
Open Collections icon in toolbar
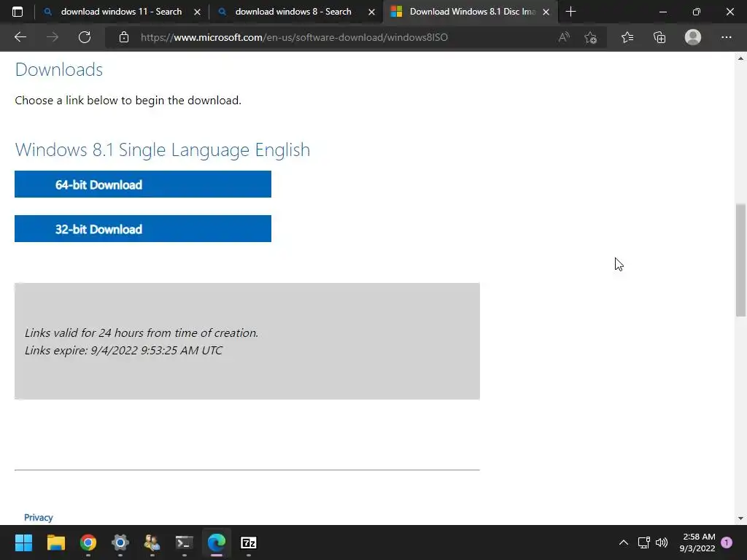(x=659, y=37)
